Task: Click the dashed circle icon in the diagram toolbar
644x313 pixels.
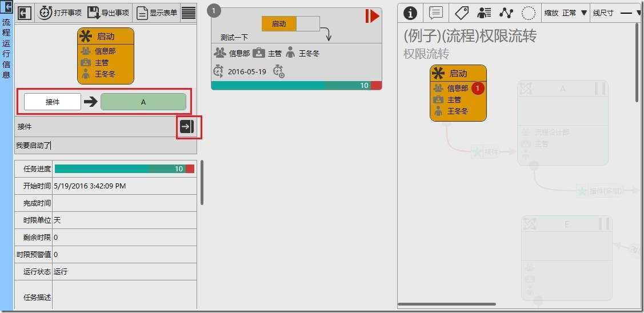Action: pyautogui.click(x=529, y=13)
